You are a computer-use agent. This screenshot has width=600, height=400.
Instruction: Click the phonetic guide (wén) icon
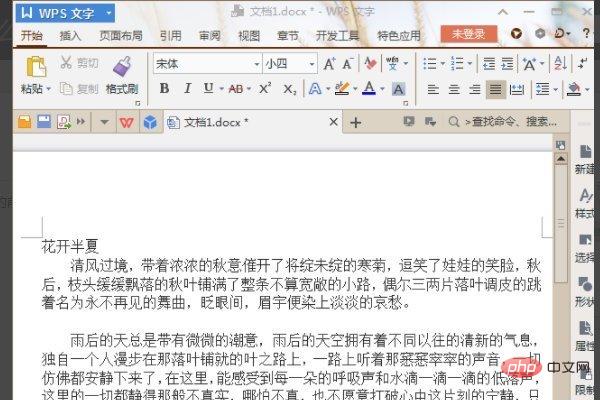coord(392,64)
